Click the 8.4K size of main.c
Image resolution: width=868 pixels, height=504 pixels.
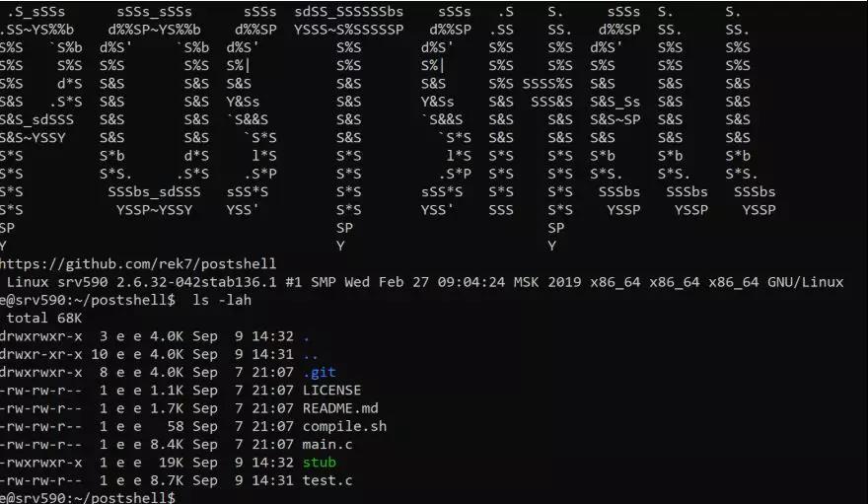[x=167, y=444]
